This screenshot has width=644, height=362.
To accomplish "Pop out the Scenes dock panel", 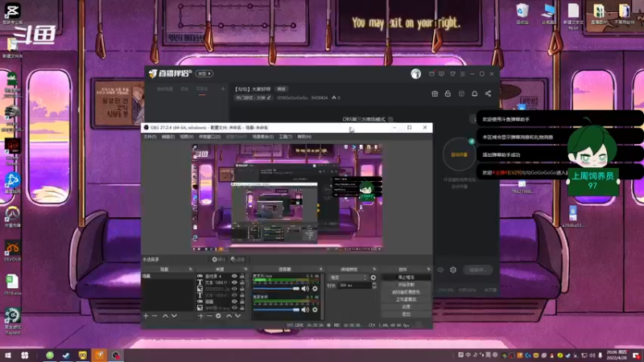I will pyautogui.click(x=190, y=269).
